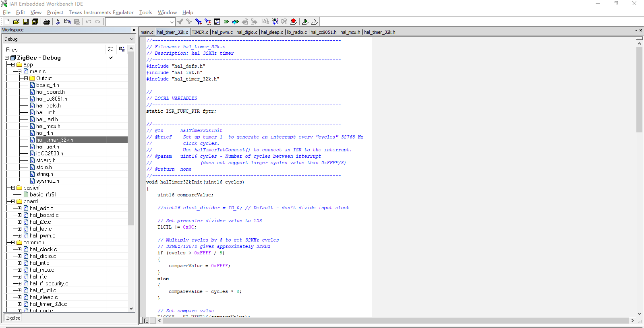This screenshot has width=644, height=328.
Task: Select hal_timer_32k.h in the file tree
Action: [55, 140]
